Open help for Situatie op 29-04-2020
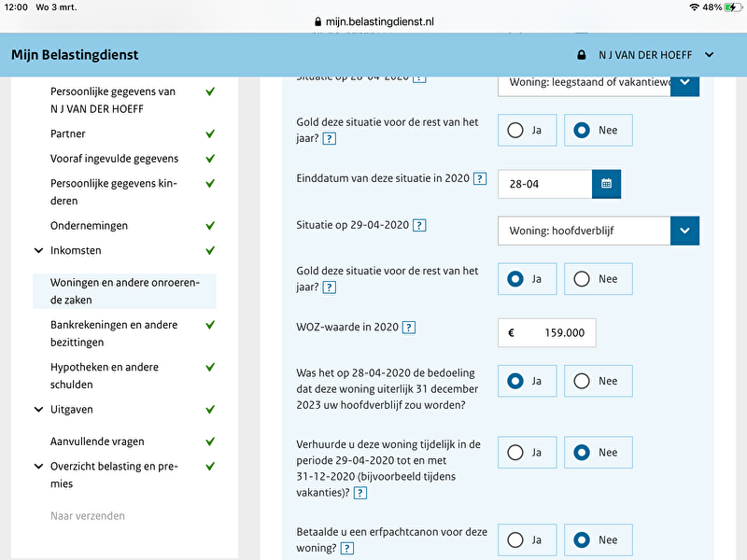The height and width of the screenshot is (560, 747). coord(419,225)
